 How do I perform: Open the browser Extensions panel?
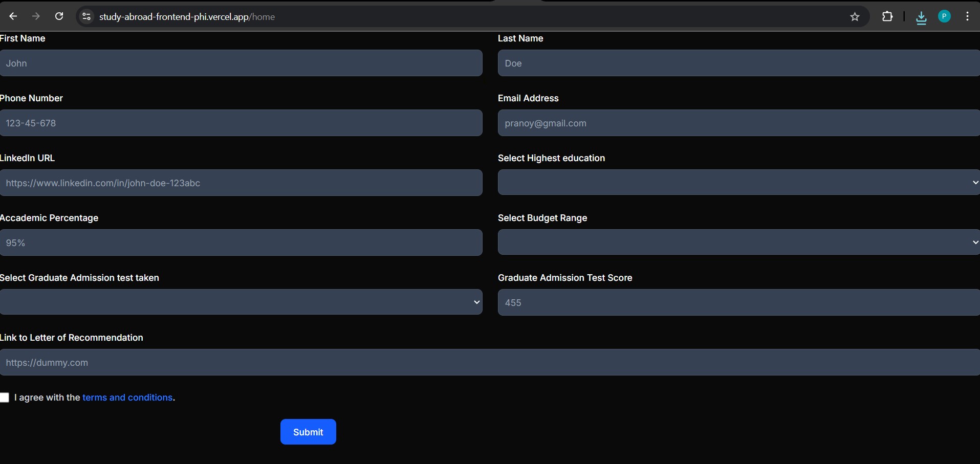pyautogui.click(x=888, y=16)
